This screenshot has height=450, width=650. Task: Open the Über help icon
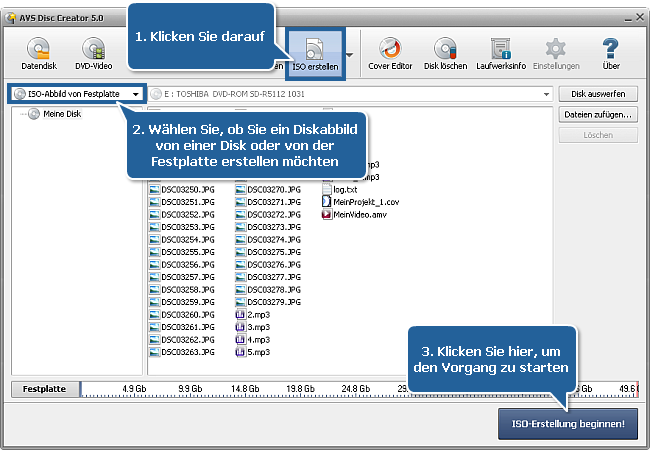[611, 53]
